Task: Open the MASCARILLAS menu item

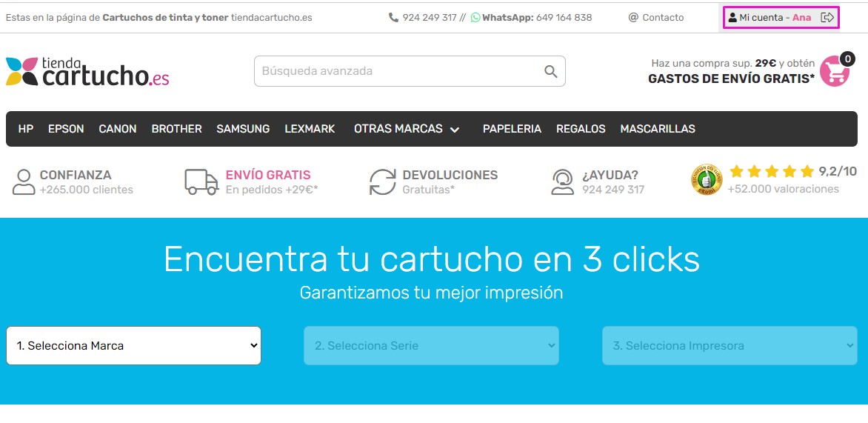Action: click(x=658, y=128)
